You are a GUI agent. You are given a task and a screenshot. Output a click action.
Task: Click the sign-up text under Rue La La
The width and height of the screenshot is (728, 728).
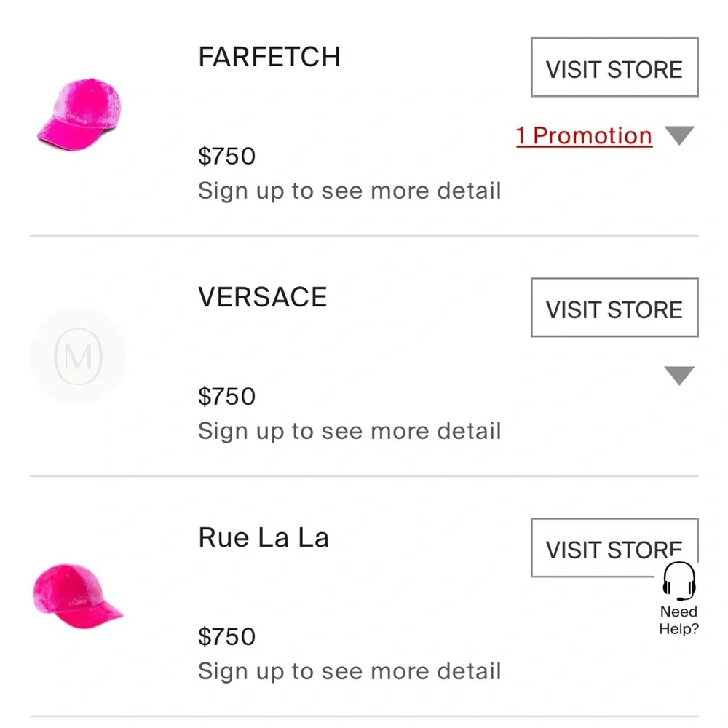coord(349,671)
